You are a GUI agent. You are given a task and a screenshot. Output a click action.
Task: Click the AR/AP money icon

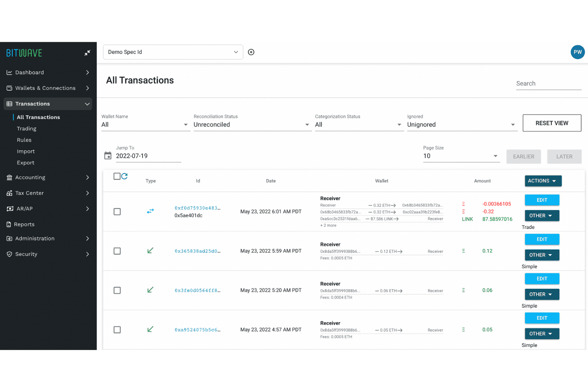tap(10, 209)
